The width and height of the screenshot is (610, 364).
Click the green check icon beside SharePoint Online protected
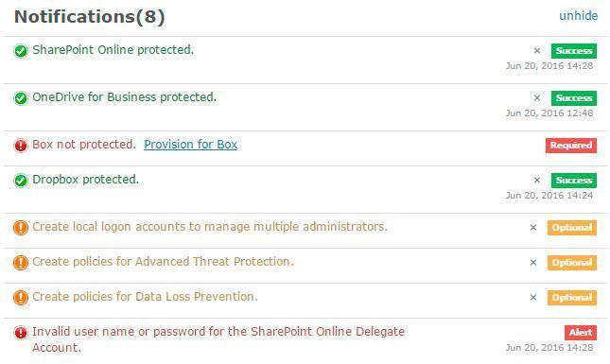click(21, 51)
